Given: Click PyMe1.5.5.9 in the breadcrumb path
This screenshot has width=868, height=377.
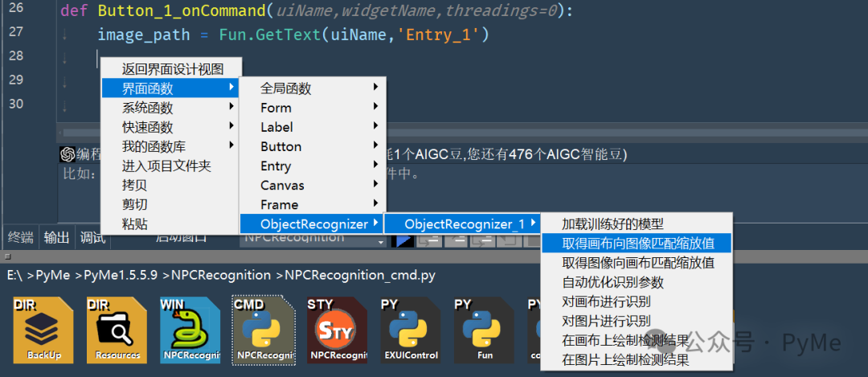Looking at the screenshot, I should [x=120, y=275].
